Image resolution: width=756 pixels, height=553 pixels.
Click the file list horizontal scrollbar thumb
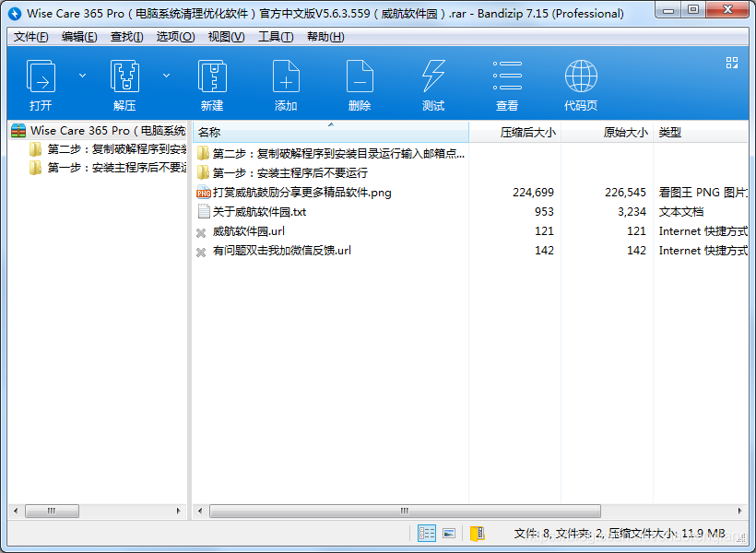tap(405, 511)
